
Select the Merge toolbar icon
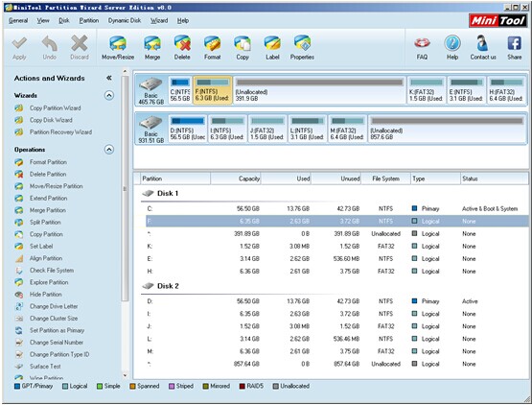[152, 43]
